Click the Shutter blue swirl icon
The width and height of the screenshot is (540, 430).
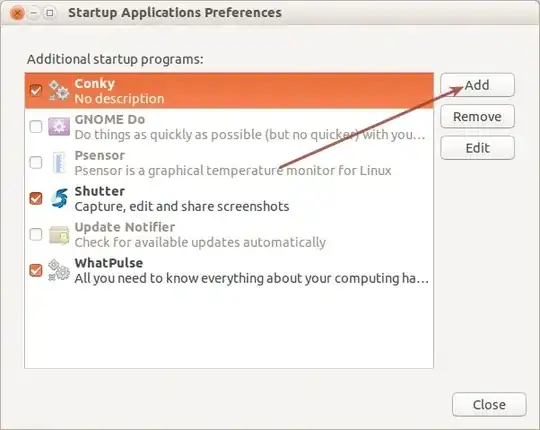click(x=59, y=198)
